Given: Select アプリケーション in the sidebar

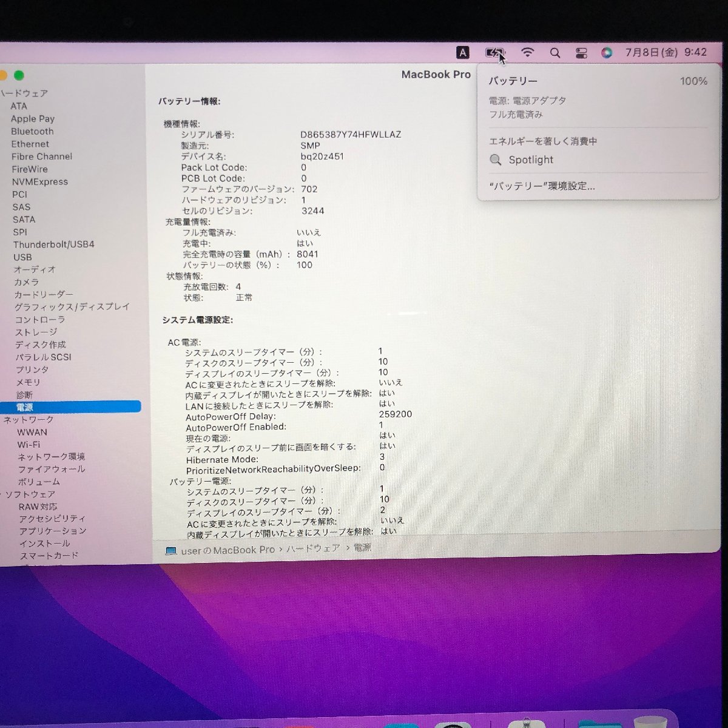Looking at the screenshot, I should click(53, 531).
